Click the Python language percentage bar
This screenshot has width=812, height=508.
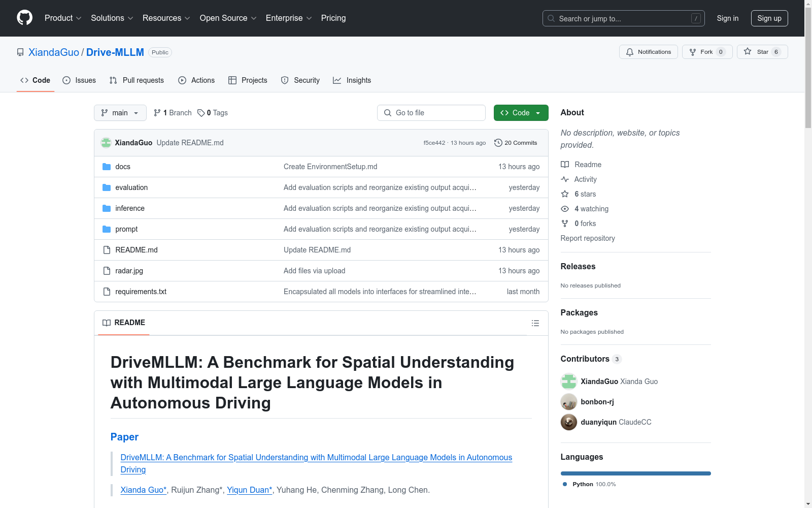tap(635, 473)
